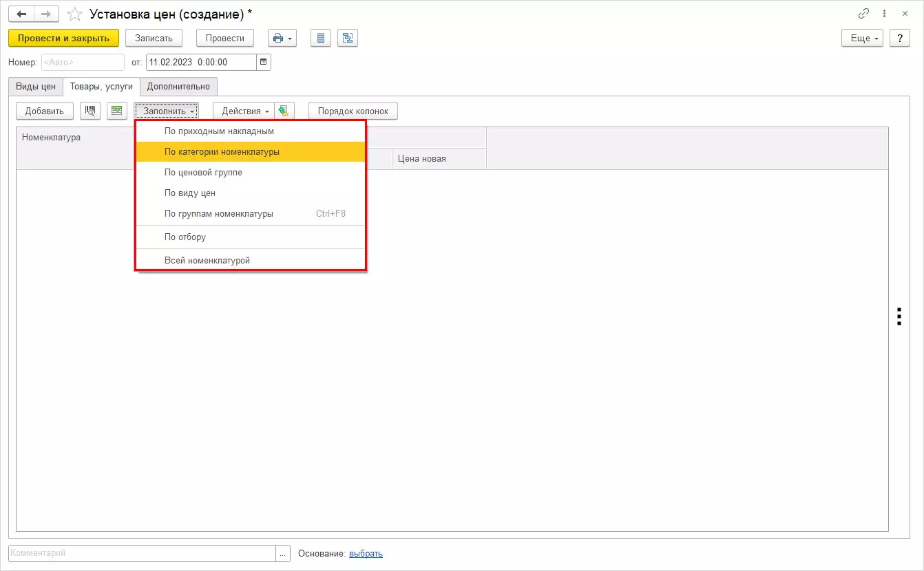Click the green arrow icon beside Действия
Viewport: 924px width, 571px height.
pos(284,111)
